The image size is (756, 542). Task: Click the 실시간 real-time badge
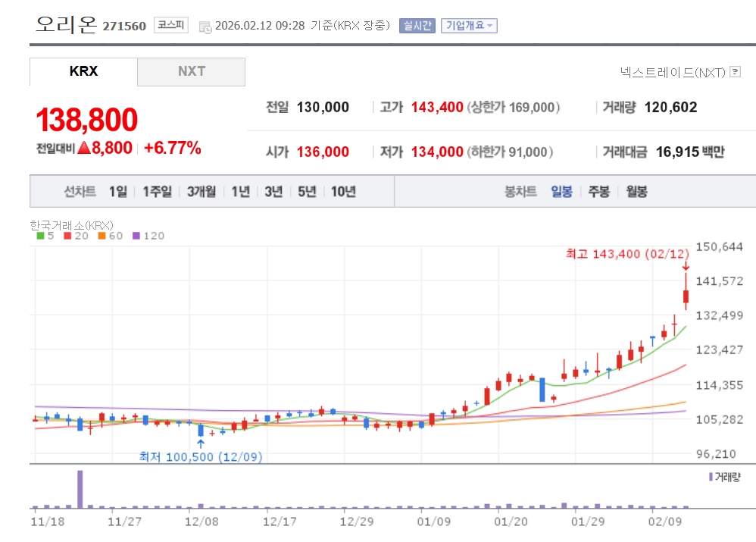417,26
